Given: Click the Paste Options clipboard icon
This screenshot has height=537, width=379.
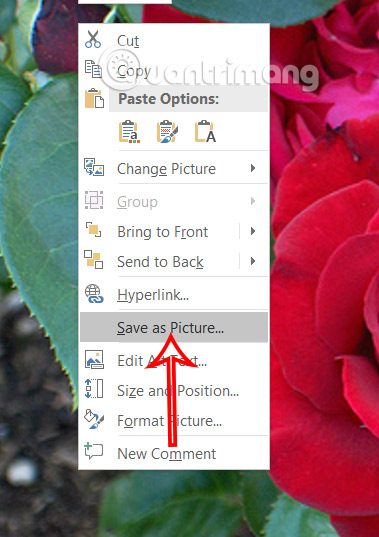Looking at the screenshot, I should [x=94, y=98].
